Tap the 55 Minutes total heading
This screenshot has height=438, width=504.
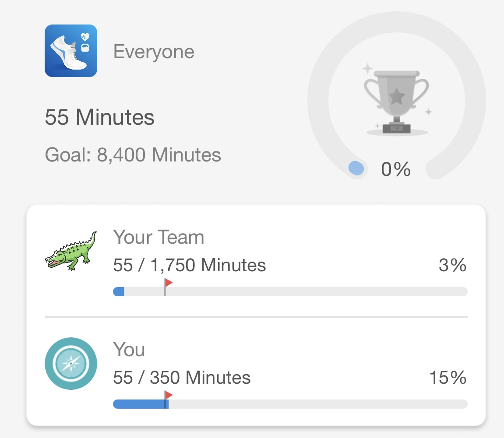click(100, 117)
